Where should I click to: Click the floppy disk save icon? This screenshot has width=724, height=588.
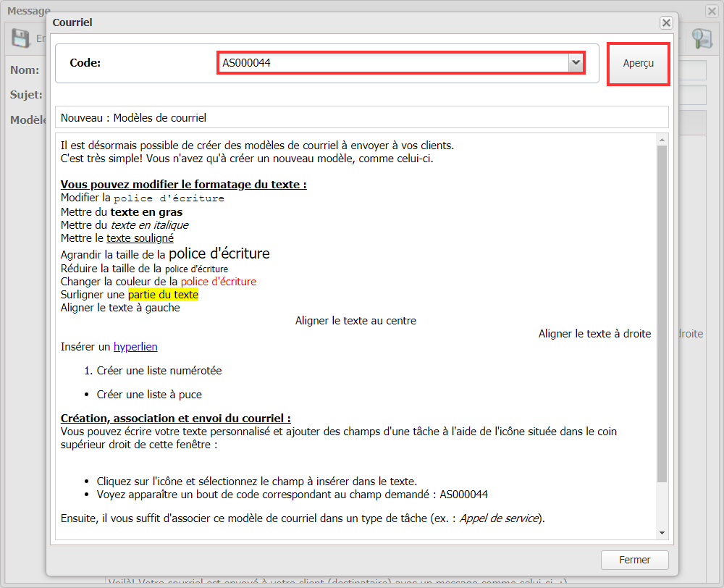21,38
